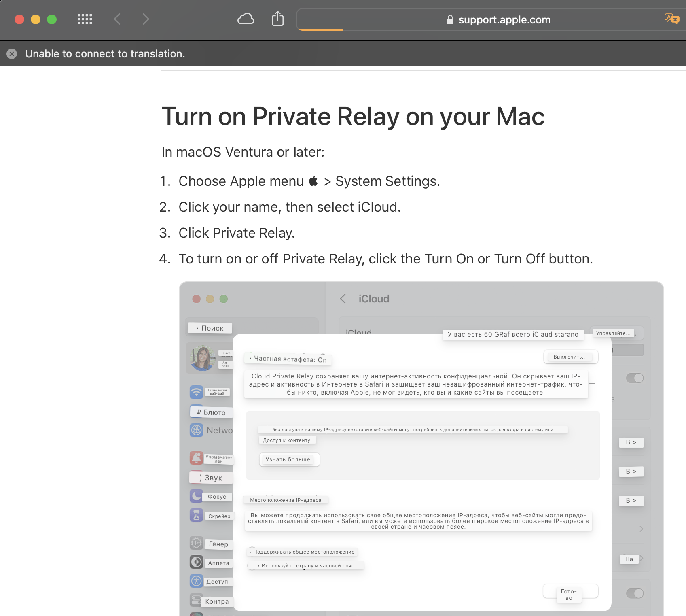Click the Управляйте… button

[617, 333]
